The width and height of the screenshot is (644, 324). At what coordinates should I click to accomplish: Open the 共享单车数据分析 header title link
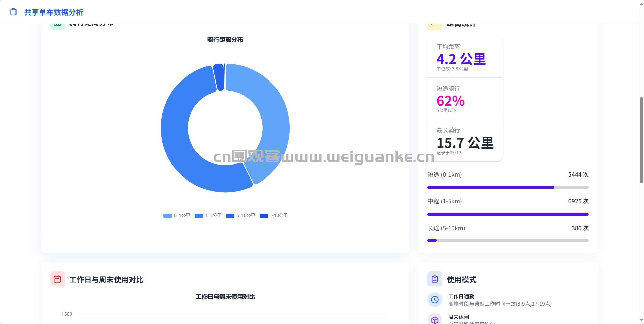click(54, 12)
